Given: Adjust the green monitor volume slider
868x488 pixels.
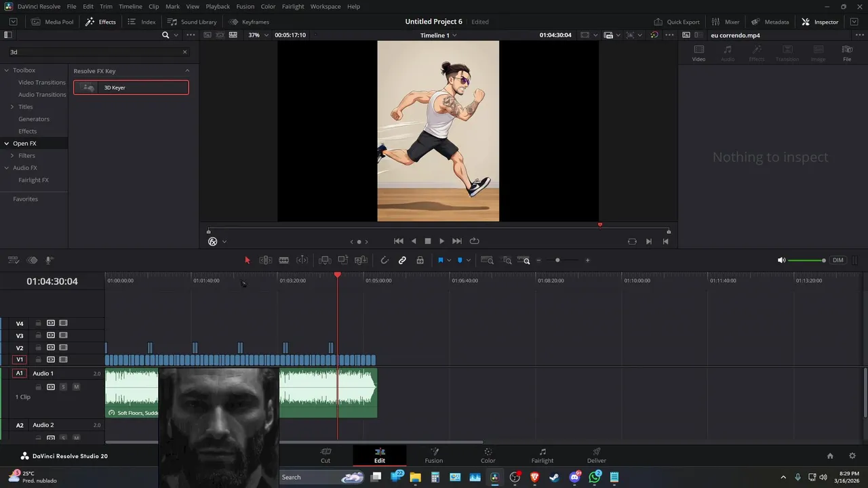Looking at the screenshot, I should (x=806, y=260).
